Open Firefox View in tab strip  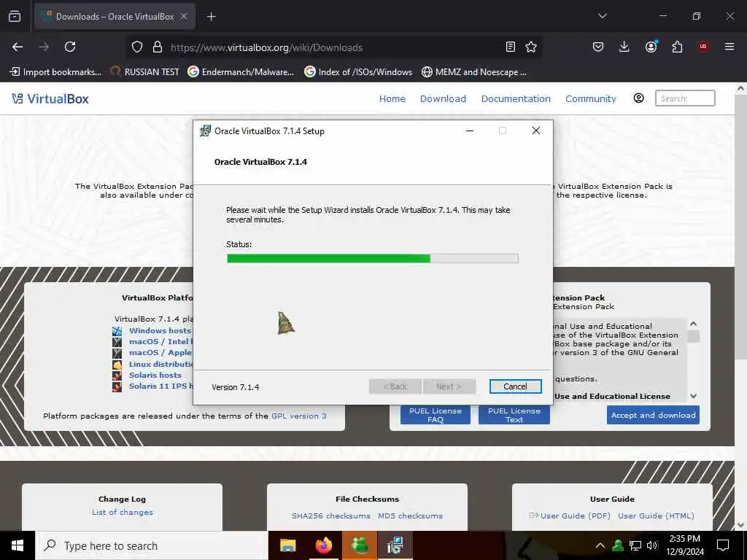pyautogui.click(x=15, y=16)
